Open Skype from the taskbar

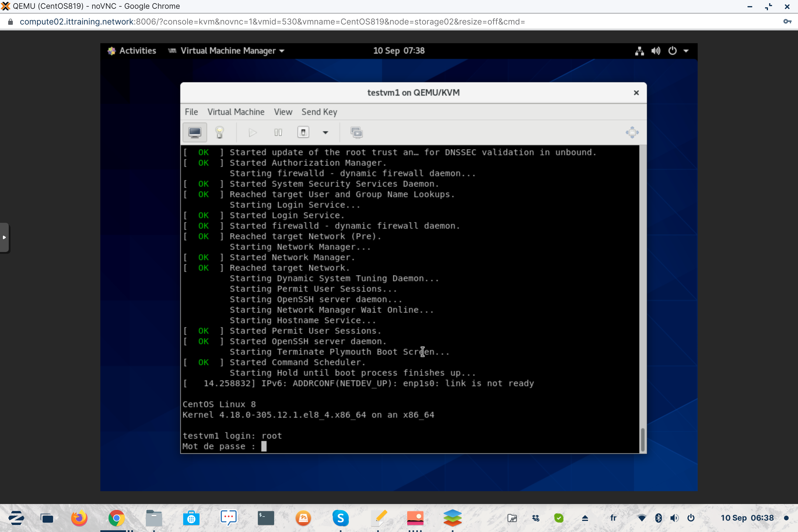[341, 518]
